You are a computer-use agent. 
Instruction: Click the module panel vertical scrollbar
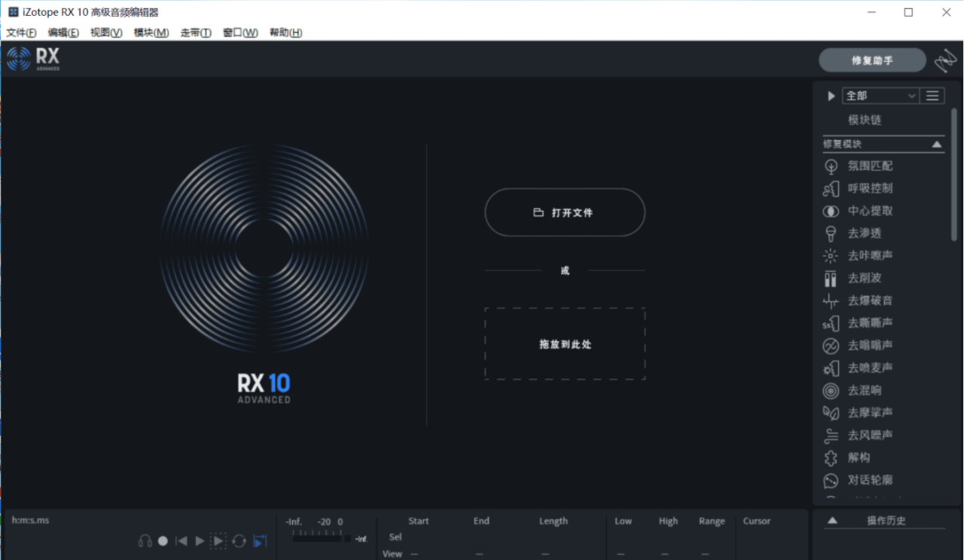coord(953,175)
